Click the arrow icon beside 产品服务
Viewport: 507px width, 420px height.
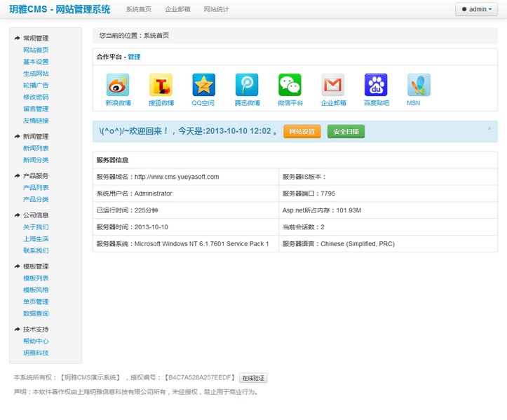click(17, 176)
